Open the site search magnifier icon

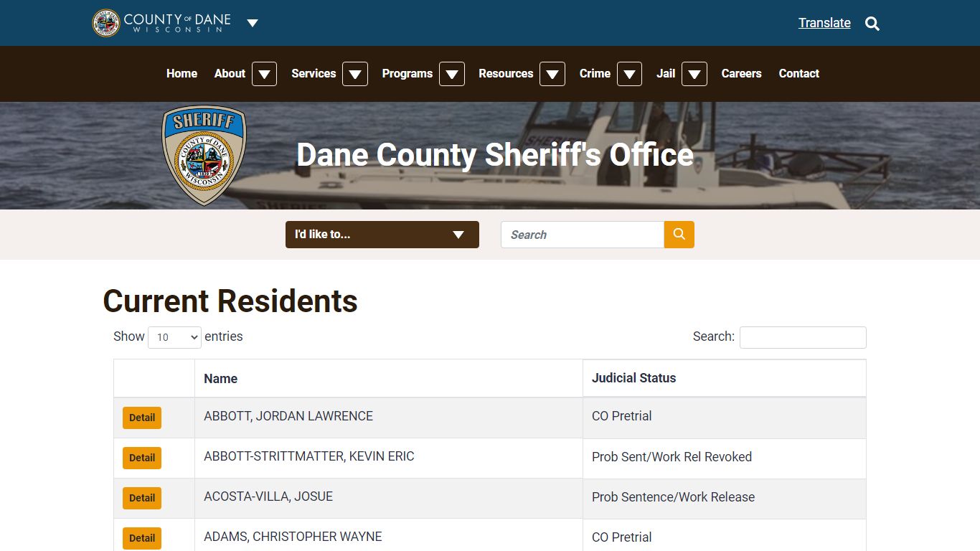tap(872, 24)
